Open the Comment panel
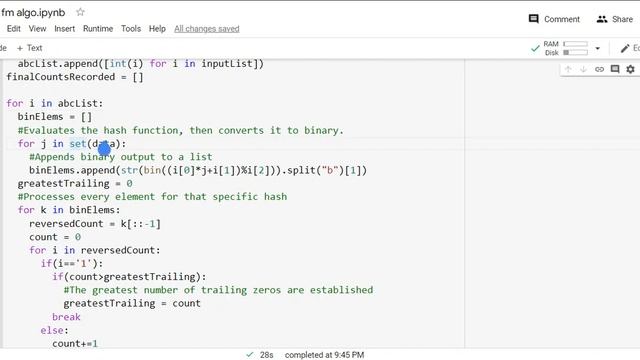This screenshot has height=360, width=640. [x=554, y=19]
